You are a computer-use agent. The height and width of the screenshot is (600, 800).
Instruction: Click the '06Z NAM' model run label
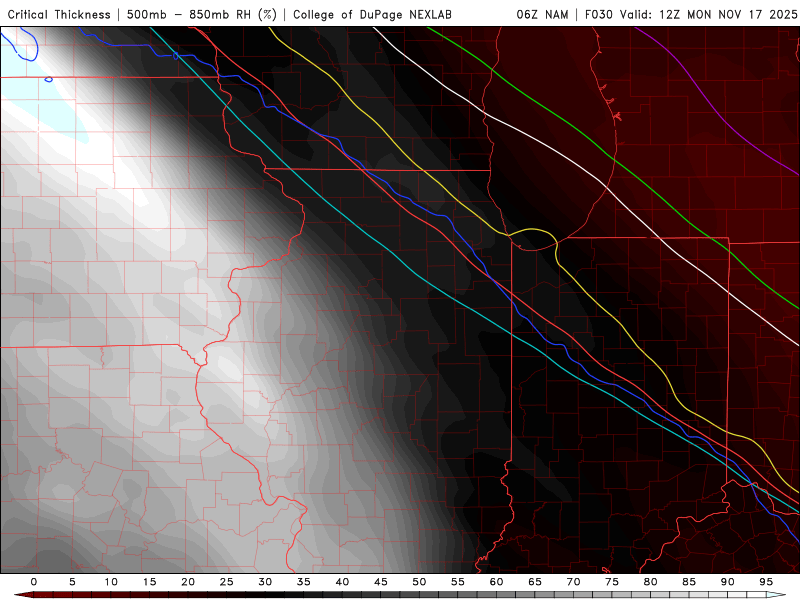(542, 14)
